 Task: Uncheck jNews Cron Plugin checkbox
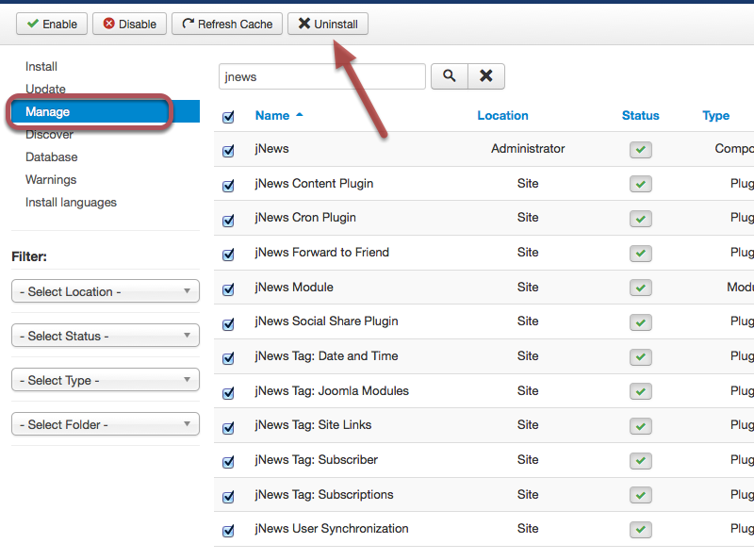228,220
